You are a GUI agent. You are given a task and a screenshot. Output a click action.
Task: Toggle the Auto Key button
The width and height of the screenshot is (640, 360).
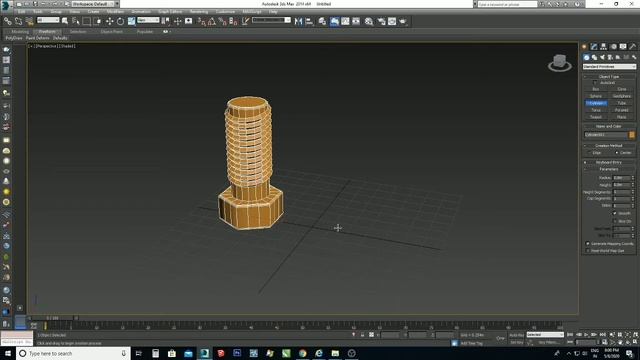tap(516, 335)
